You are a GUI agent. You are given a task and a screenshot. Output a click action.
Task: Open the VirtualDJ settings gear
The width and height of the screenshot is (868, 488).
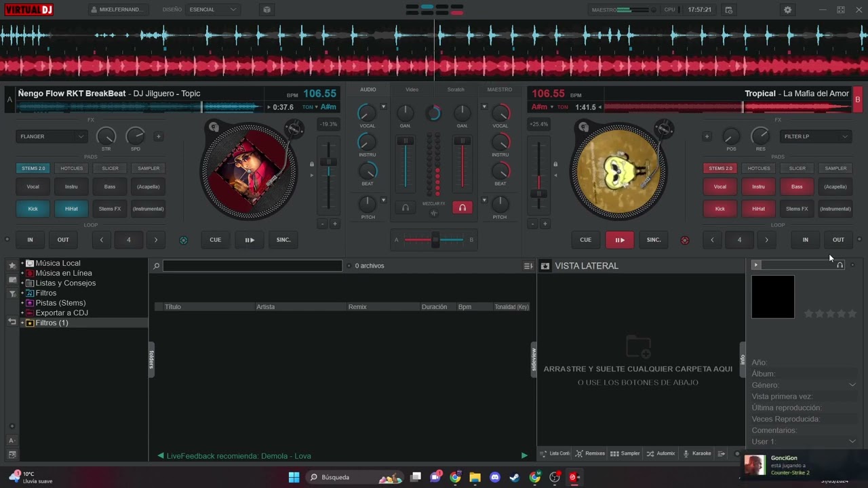(x=787, y=10)
